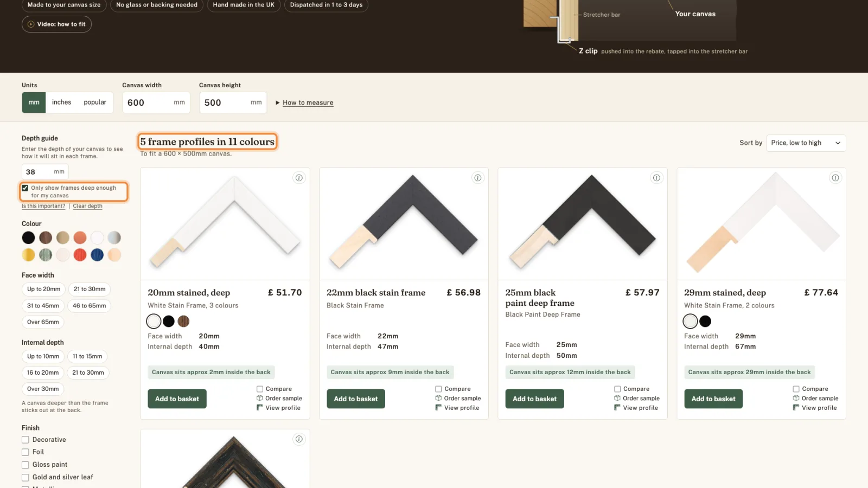This screenshot has height=488, width=868.
Task: Click the play icon in Video: how to fit
Action: pyautogui.click(x=31, y=24)
